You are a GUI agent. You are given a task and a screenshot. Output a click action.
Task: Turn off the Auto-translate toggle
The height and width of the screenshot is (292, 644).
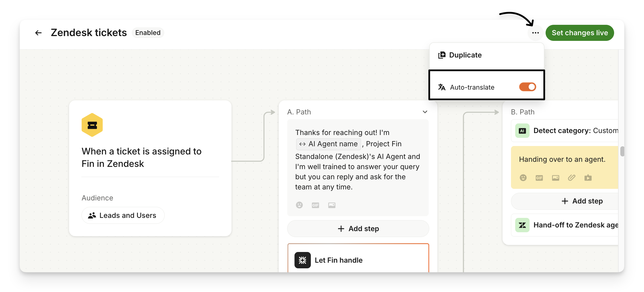(x=527, y=87)
